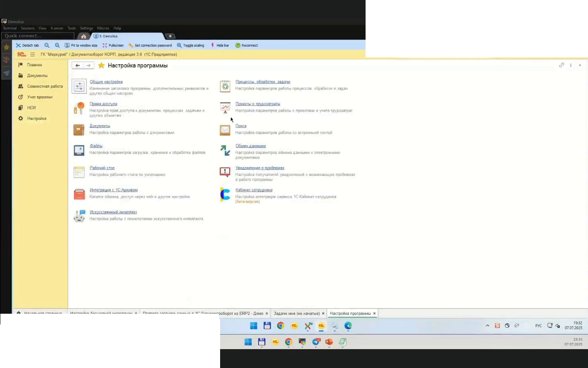The height and width of the screenshot is (368, 588).
Task: Show hidden tray icons in the remote taskbar
Action: tap(488, 326)
